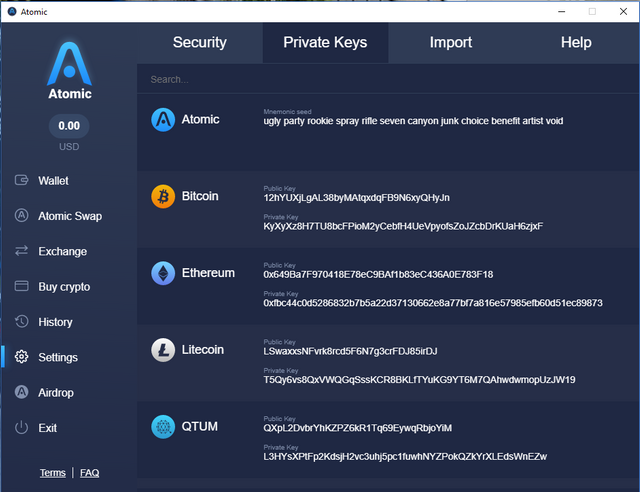Click the mnemonic seed phrase text
640x492 pixels.
point(413,121)
